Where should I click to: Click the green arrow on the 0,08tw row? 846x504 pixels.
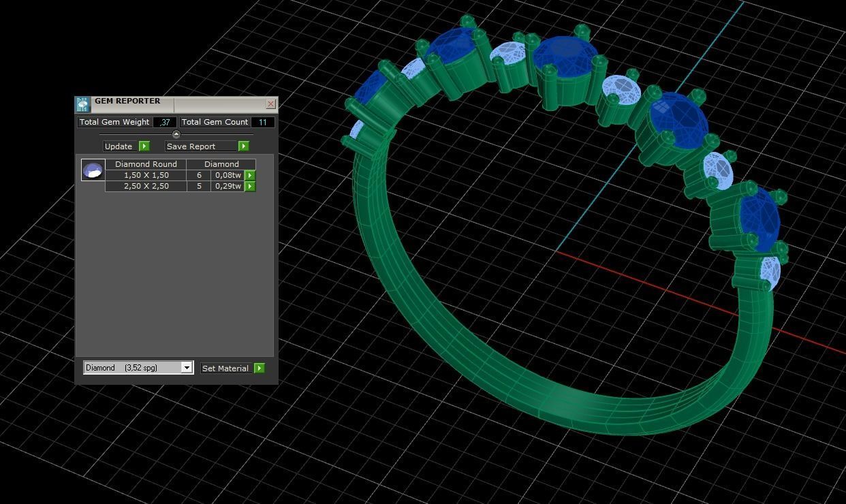pos(250,175)
